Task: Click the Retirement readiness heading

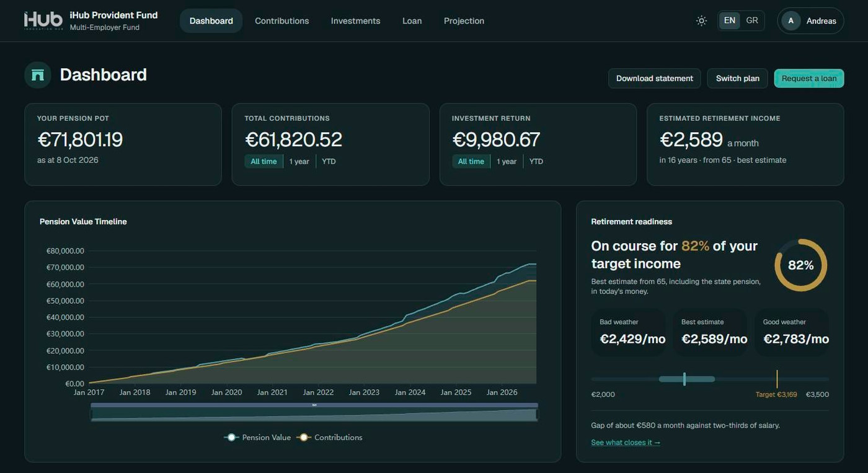Action: [x=631, y=221]
